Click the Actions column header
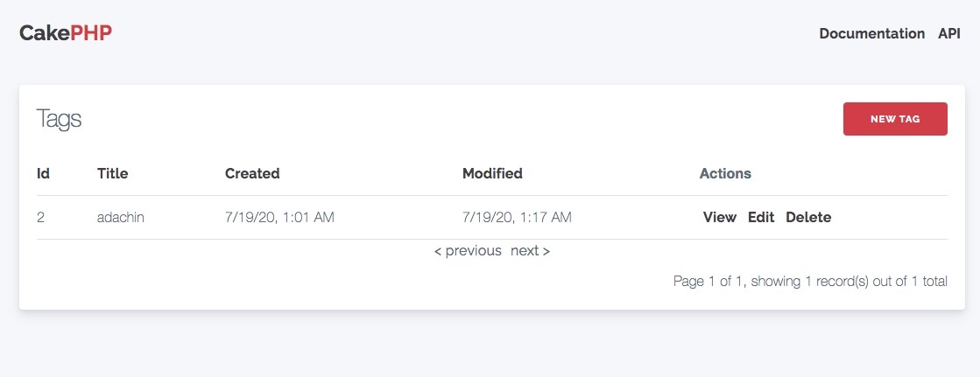 [725, 173]
